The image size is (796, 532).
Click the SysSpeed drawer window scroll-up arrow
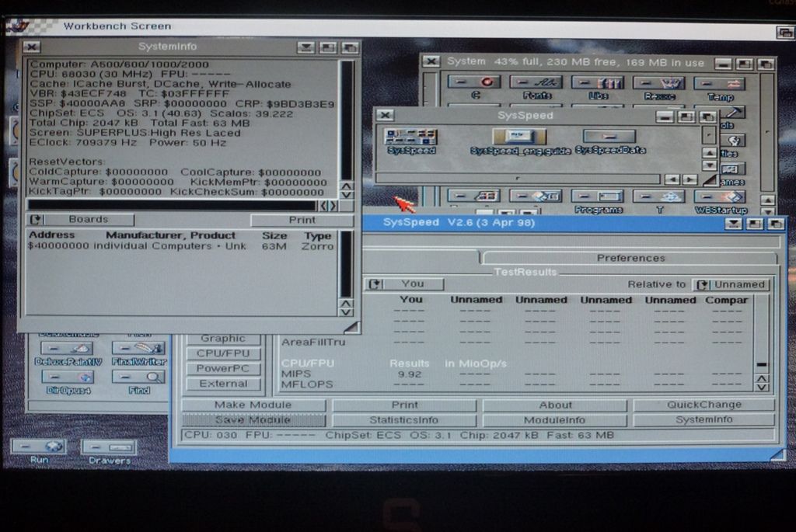tap(709, 153)
